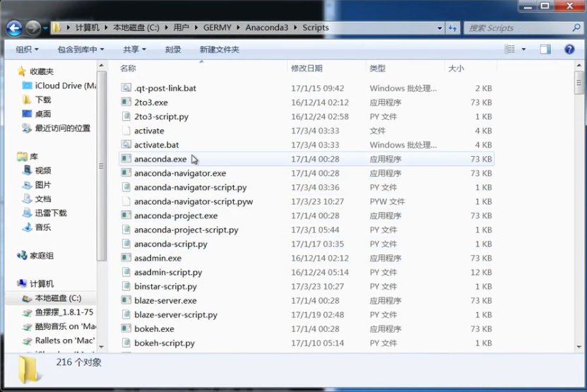
Task: Sort files by 大小 column
Action: click(456, 69)
